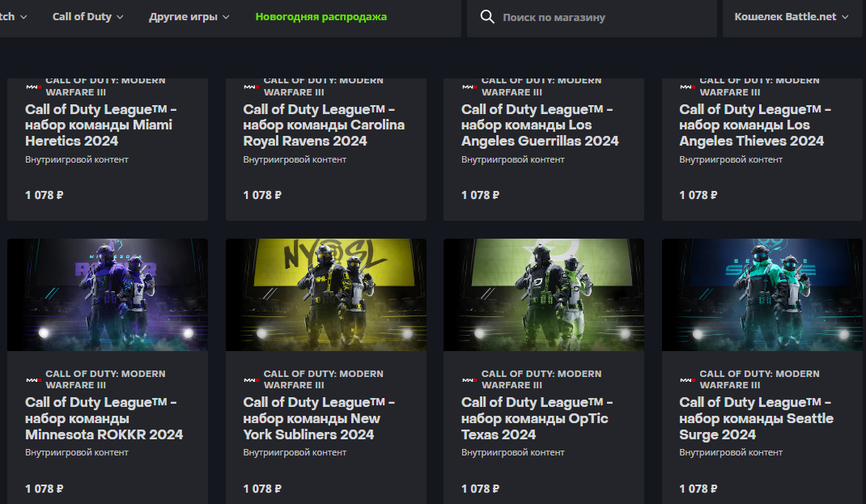Click 1 078 ₽ price on Miami Heretics card
The height and width of the screenshot is (504, 866).
click(45, 195)
